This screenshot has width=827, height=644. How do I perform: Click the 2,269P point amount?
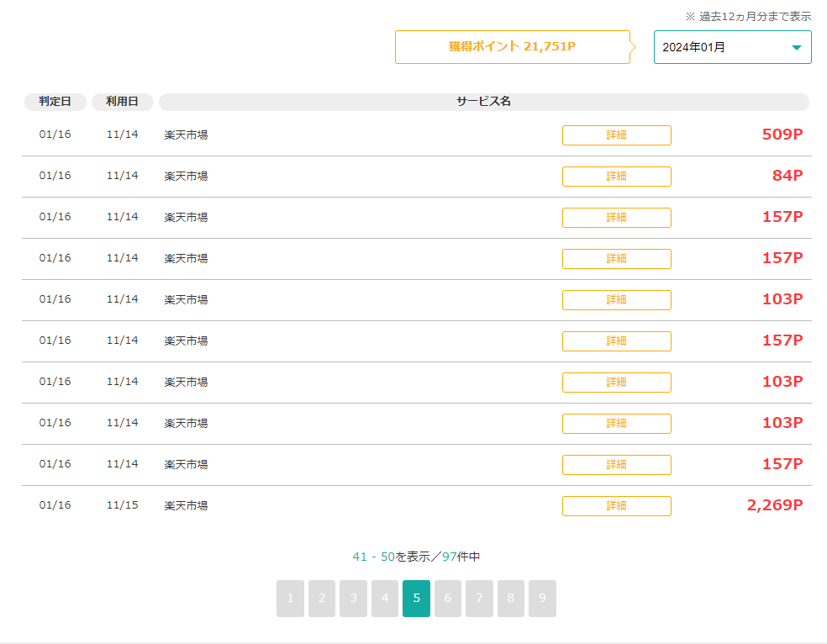(774, 505)
